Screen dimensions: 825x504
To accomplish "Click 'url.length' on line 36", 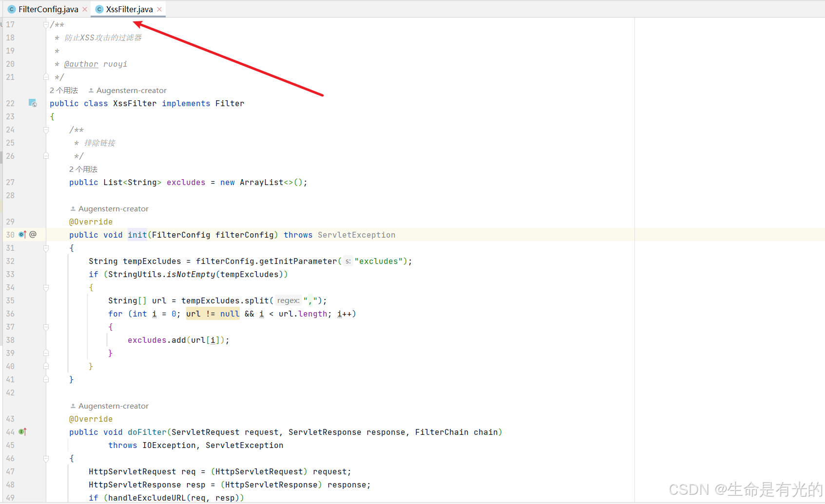I will coord(303,314).
